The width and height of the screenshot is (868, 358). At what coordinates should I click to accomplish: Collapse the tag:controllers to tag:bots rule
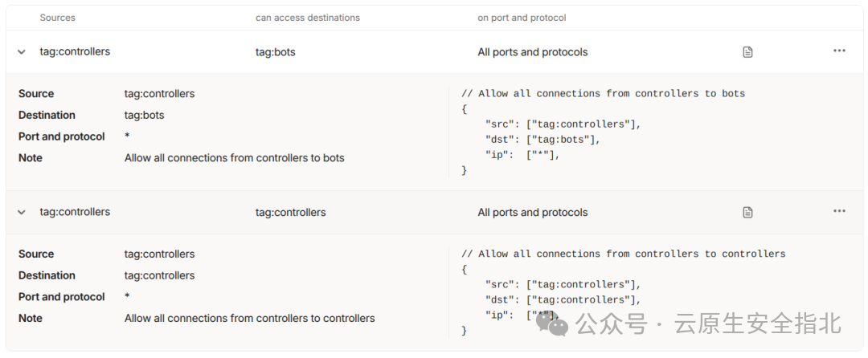tap(22, 52)
